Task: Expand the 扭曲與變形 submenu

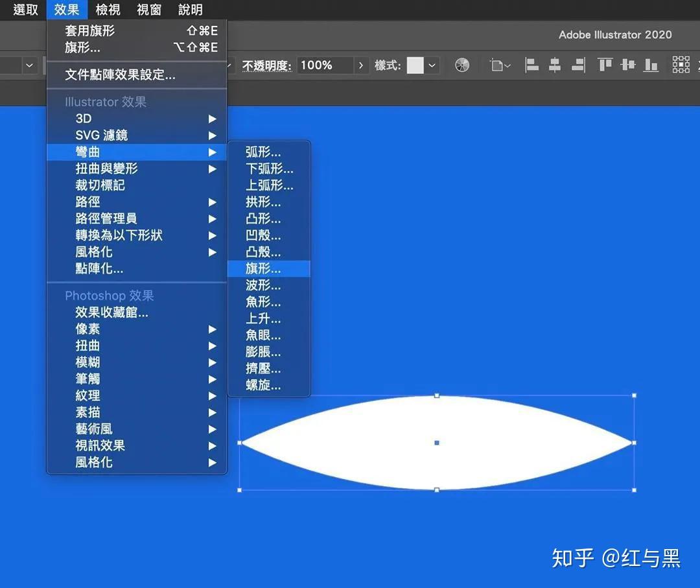Action: (x=137, y=169)
